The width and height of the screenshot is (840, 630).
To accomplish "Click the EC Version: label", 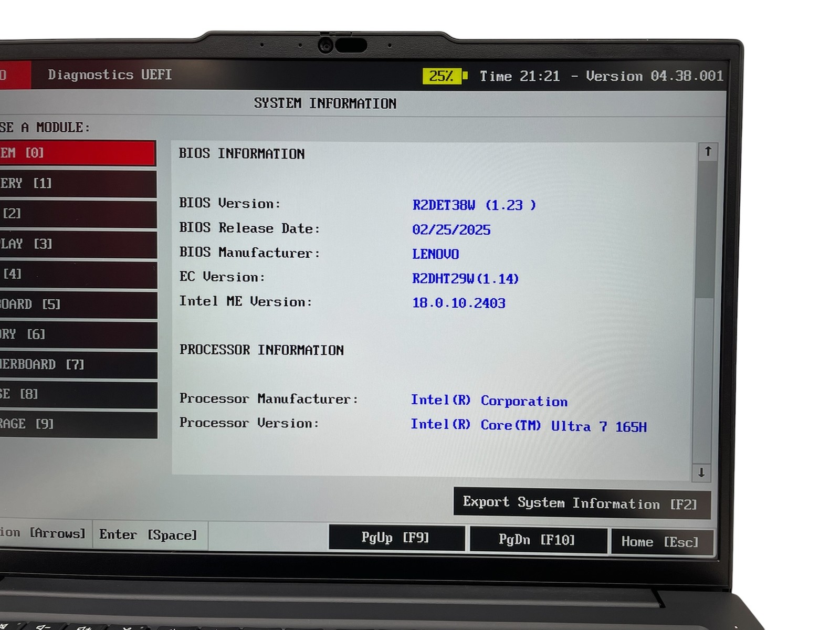I will (x=222, y=277).
